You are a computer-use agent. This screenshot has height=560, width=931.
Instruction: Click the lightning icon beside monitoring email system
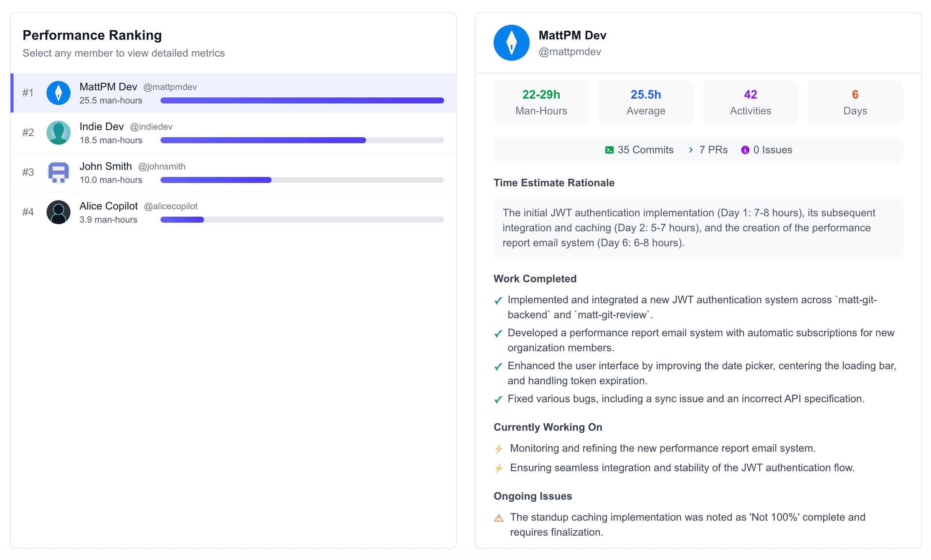[499, 448]
